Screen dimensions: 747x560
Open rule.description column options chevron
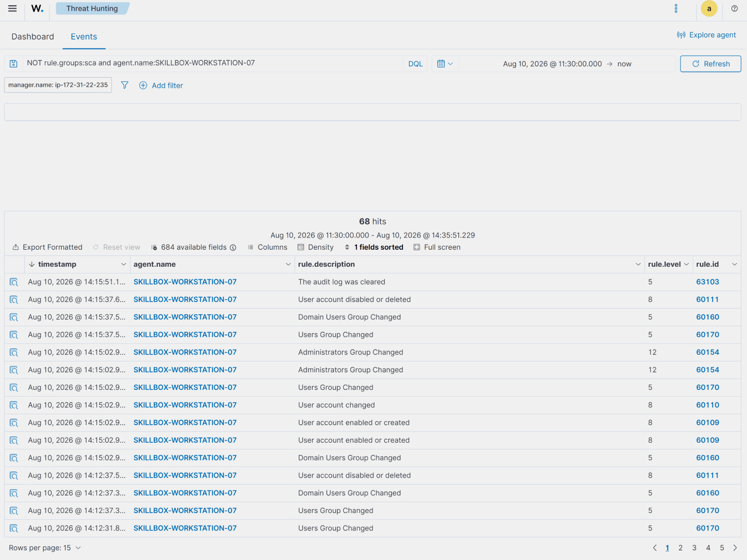click(x=638, y=264)
